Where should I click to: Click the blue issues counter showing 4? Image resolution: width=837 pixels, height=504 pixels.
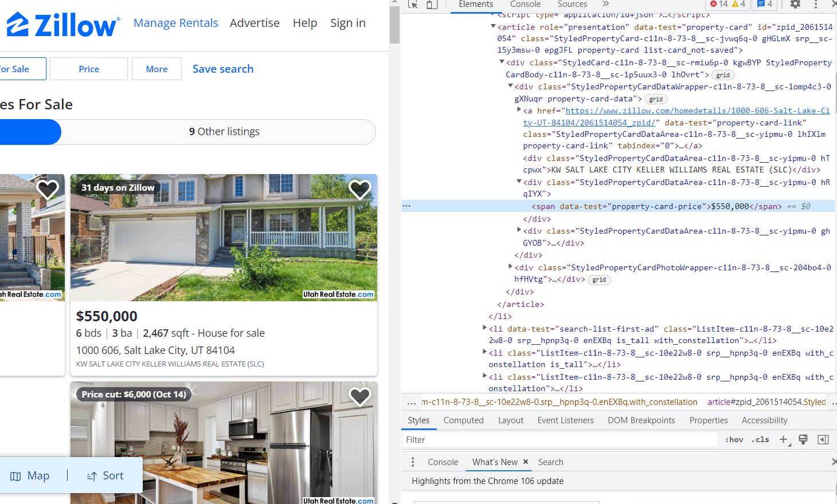click(x=765, y=5)
